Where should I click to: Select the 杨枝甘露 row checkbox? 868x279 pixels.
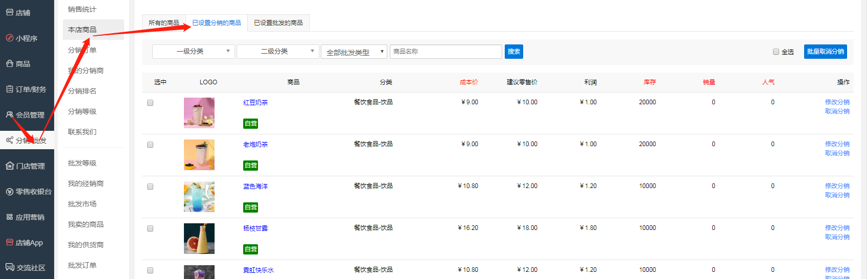tap(150, 228)
